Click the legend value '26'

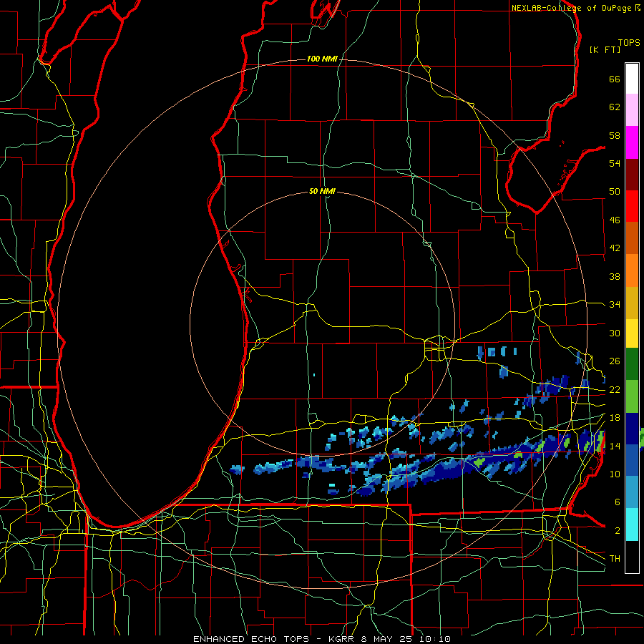[x=615, y=361]
